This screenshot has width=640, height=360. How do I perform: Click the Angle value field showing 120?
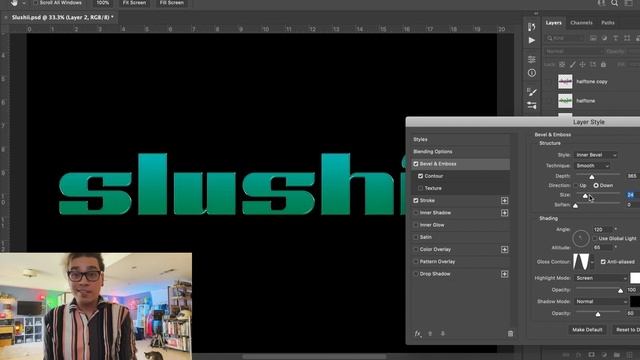pyautogui.click(x=602, y=229)
